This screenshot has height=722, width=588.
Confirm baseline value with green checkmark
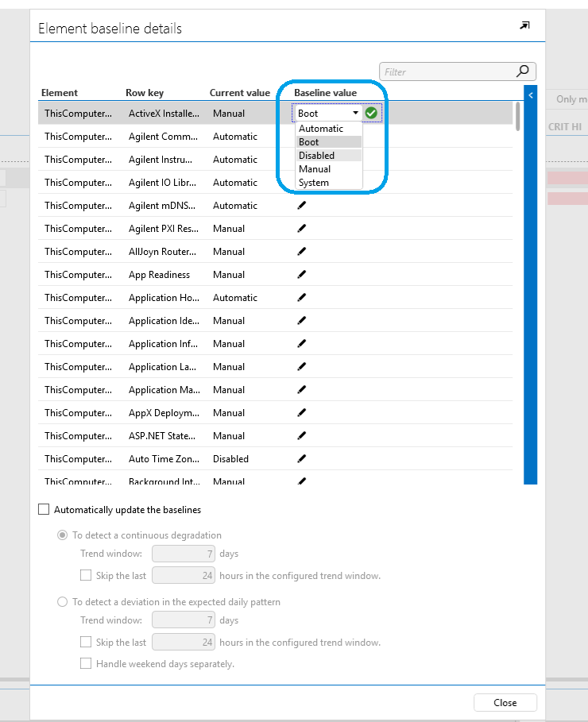click(x=371, y=114)
